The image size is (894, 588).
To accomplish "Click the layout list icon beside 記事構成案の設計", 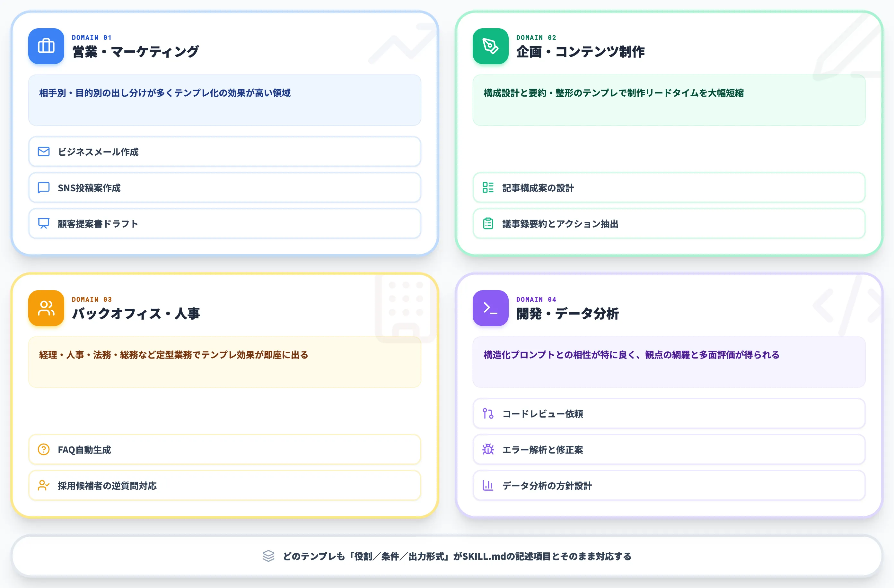I will point(488,188).
